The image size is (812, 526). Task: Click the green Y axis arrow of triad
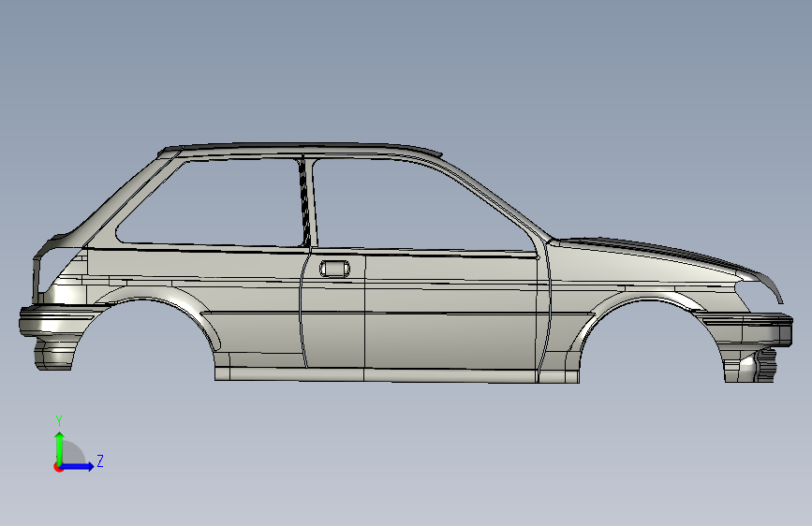60,447
